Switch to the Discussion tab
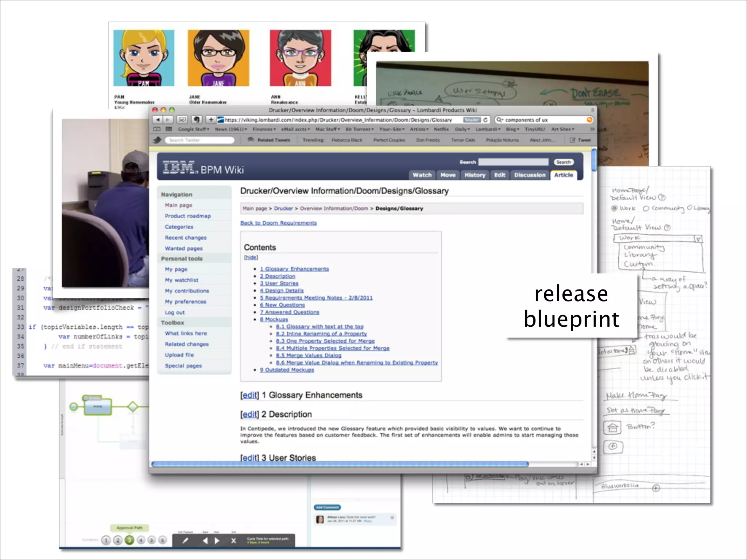 530,175
